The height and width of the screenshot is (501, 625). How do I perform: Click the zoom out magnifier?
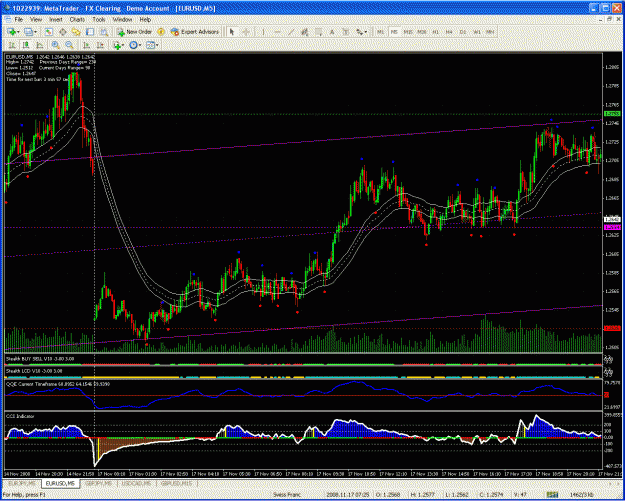(x=69, y=45)
